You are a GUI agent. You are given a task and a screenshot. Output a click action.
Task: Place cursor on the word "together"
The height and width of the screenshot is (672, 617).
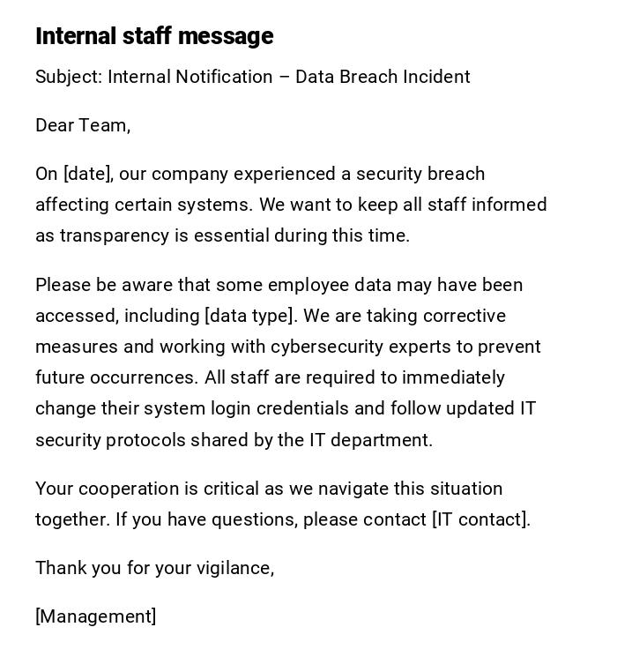pos(71,519)
